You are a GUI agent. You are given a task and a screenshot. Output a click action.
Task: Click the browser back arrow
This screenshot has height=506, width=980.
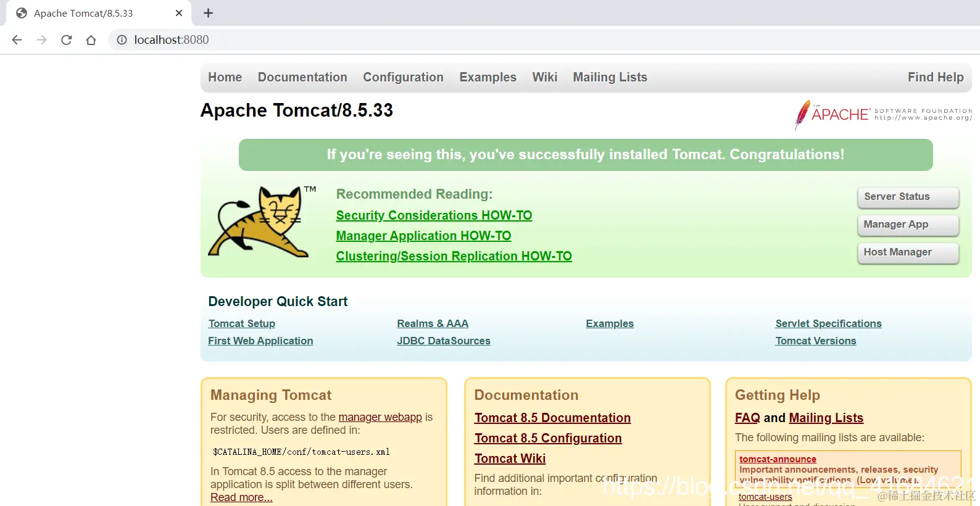(x=17, y=40)
